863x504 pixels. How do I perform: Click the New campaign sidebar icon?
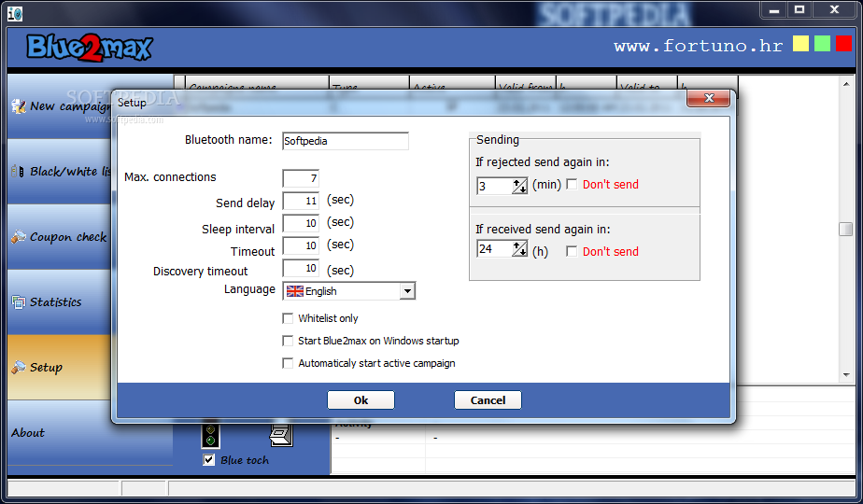pyautogui.click(x=18, y=106)
